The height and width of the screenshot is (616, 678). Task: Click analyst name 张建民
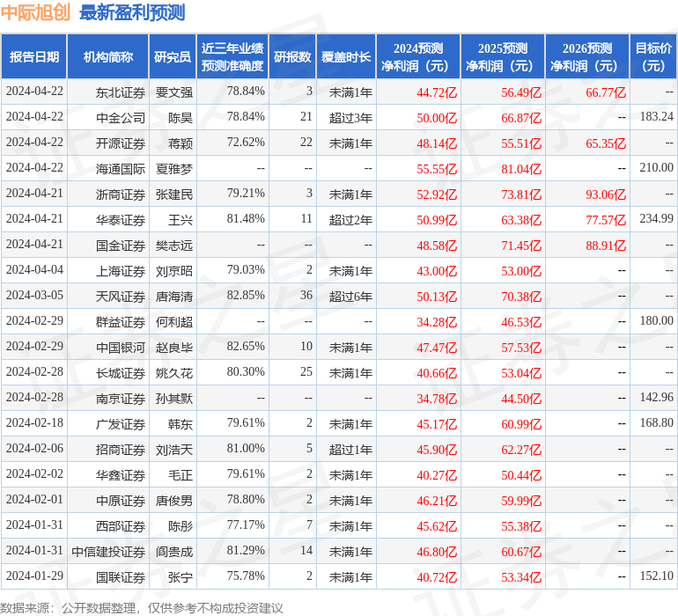point(173,194)
